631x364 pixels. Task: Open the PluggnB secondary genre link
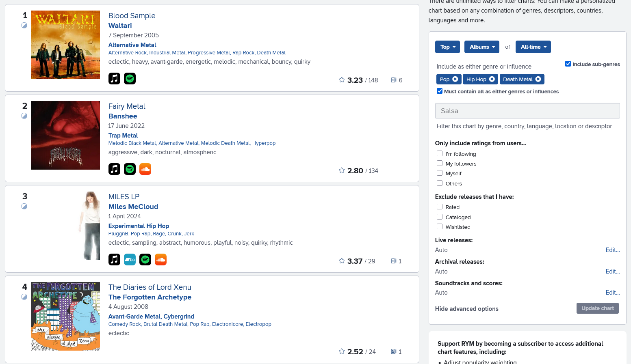(x=118, y=234)
